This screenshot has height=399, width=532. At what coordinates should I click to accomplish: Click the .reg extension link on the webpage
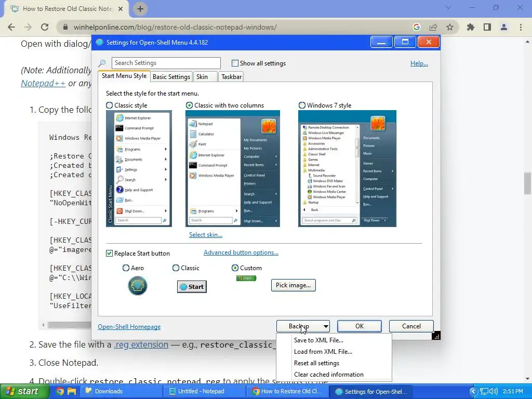141,345
